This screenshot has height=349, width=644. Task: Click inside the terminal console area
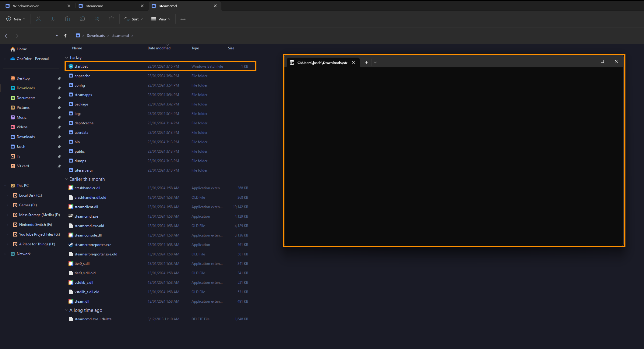coord(454,156)
